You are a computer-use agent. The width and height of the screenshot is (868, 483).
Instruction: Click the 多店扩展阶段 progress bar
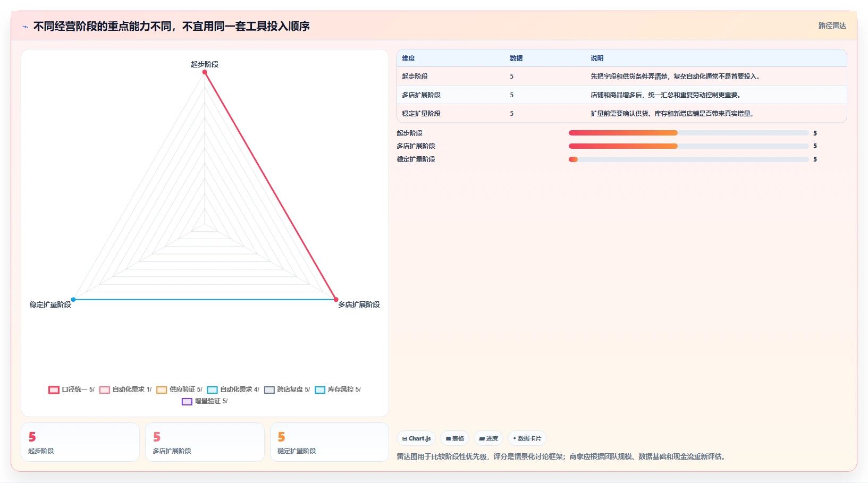(x=688, y=146)
